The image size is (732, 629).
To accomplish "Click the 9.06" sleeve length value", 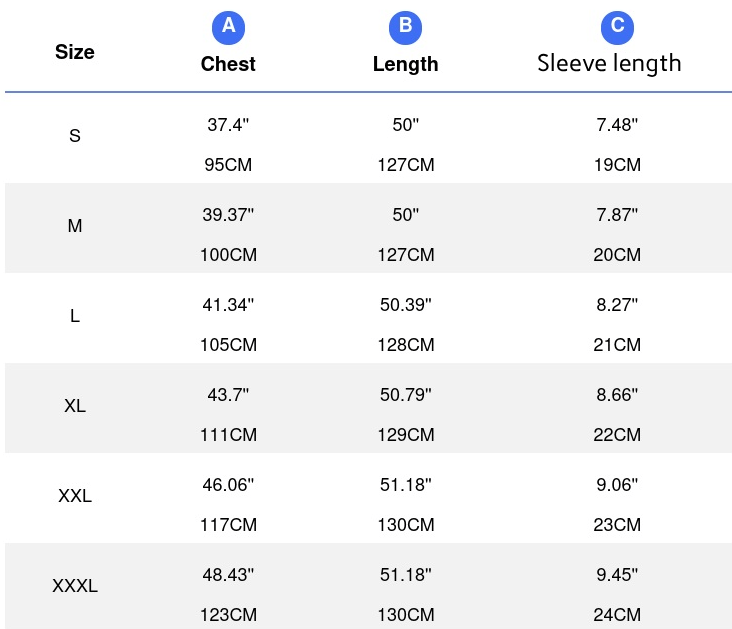I will coord(617,485).
